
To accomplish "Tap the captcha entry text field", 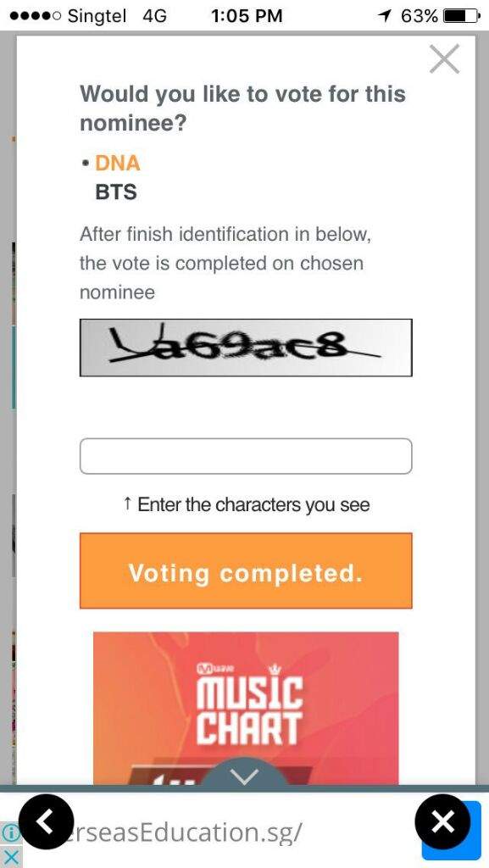I will click(x=245, y=455).
